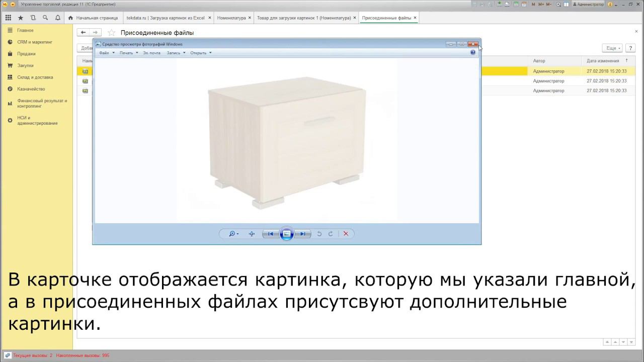Open НСИ и администрирование section

[37, 120]
